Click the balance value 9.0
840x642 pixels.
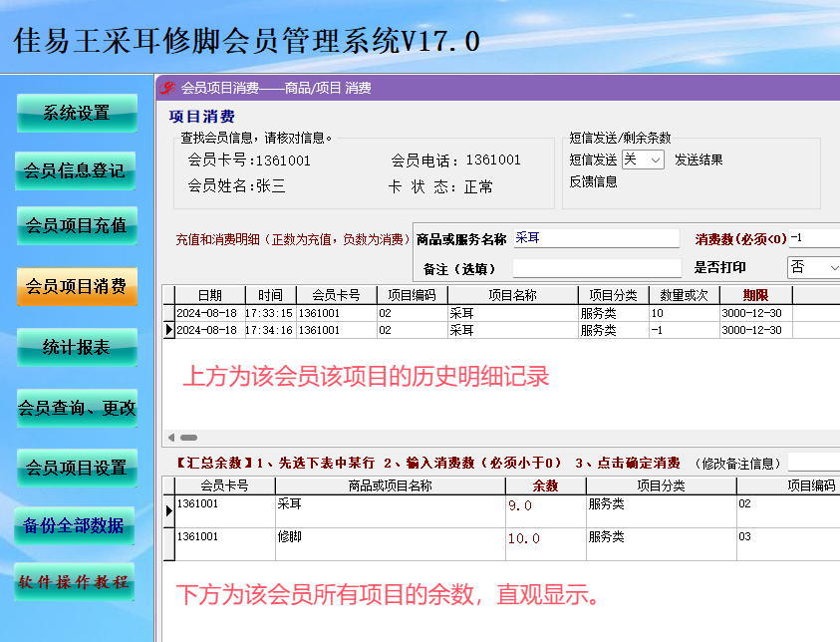click(x=546, y=511)
